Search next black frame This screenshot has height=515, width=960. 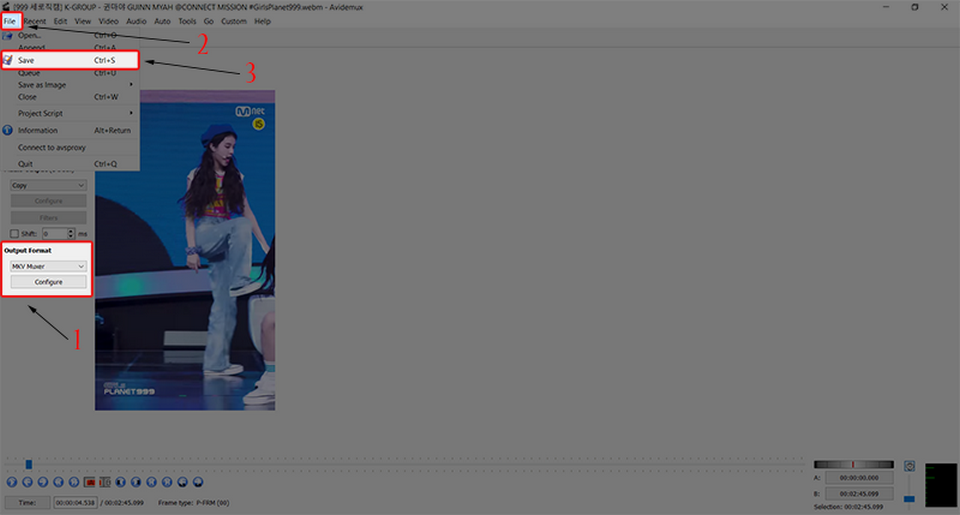coord(136,483)
